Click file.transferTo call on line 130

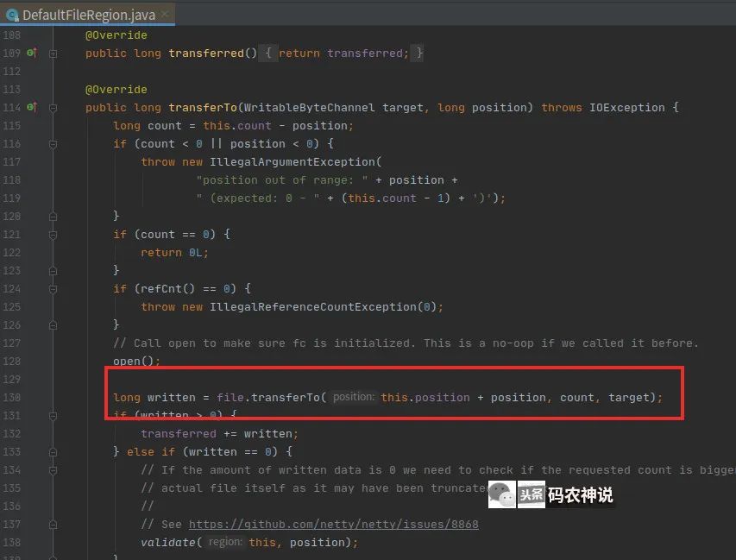point(268,398)
